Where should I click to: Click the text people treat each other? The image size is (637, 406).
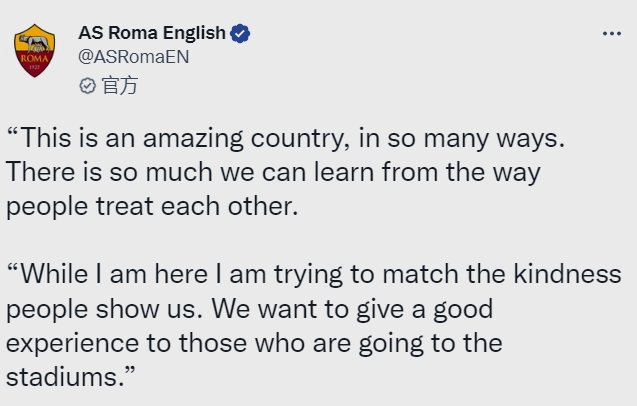[x=152, y=206]
